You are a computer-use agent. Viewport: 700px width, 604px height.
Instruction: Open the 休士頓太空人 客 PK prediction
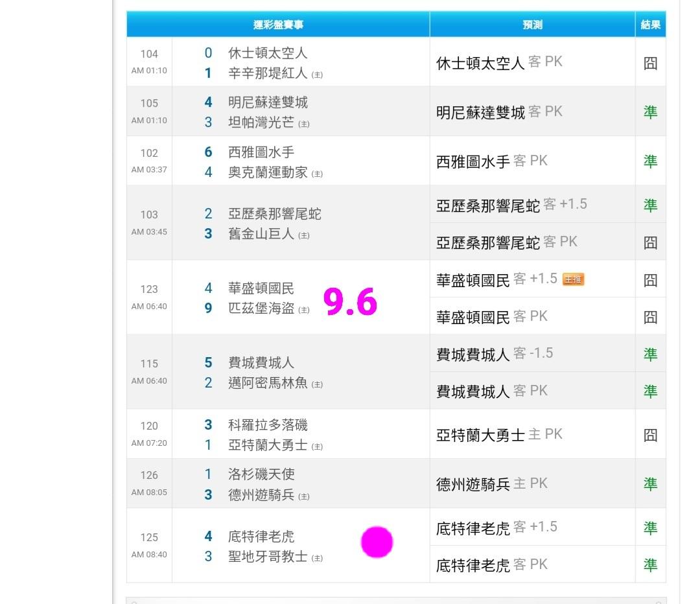pyautogui.click(x=499, y=62)
